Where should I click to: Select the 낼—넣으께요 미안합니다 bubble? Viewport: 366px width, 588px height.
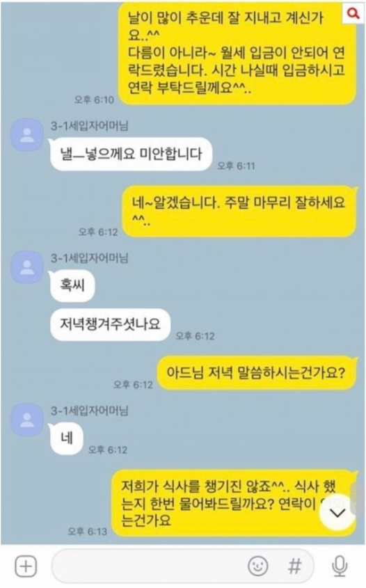point(131,154)
